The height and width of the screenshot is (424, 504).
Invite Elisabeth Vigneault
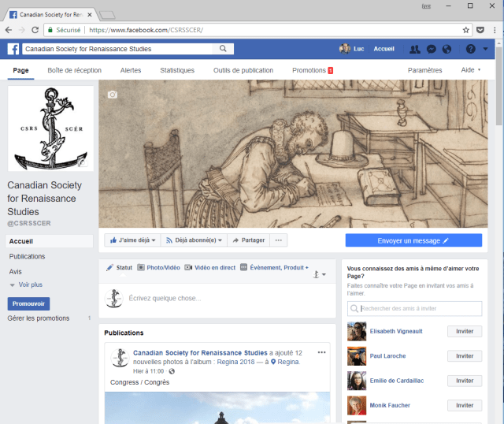coord(465,331)
